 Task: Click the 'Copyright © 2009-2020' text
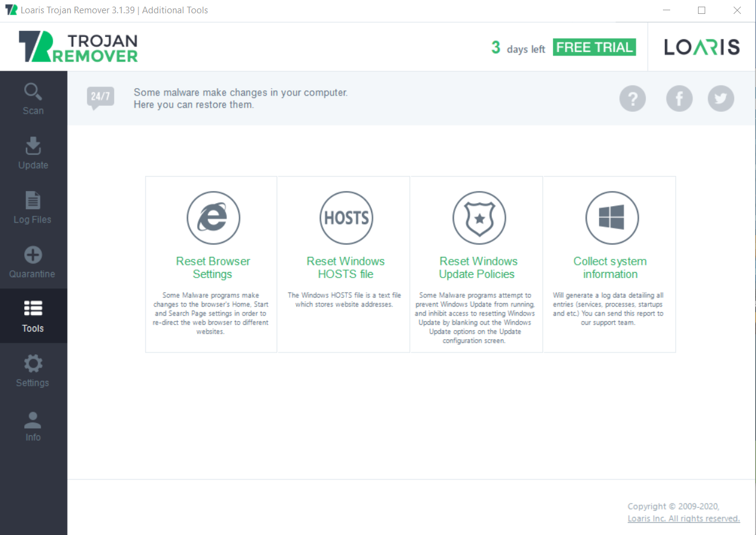click(673, 507)
